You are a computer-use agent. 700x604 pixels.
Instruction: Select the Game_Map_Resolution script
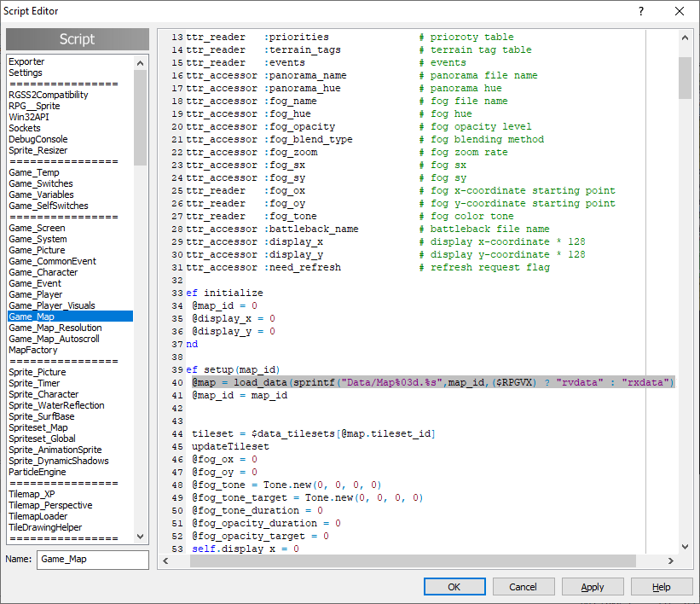55,328
